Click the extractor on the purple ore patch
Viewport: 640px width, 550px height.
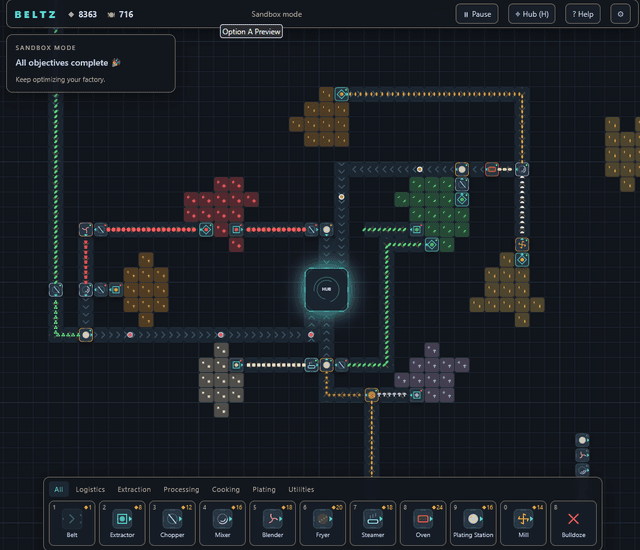417,395
